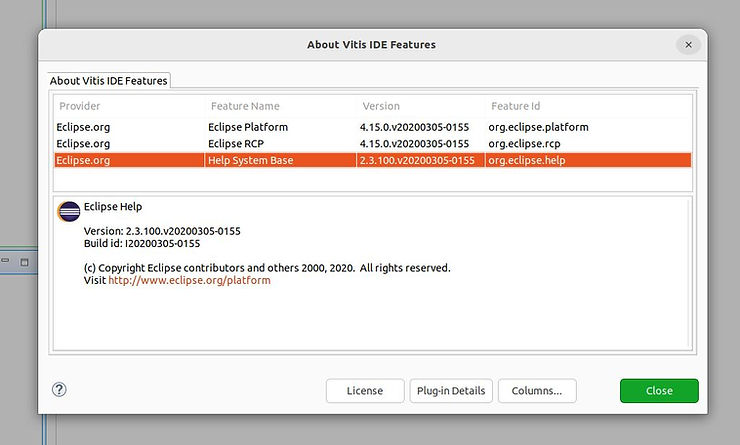
Task: Click the Eclipse.org provider in the Eclipse RCP row
Action: coord(83,144)
